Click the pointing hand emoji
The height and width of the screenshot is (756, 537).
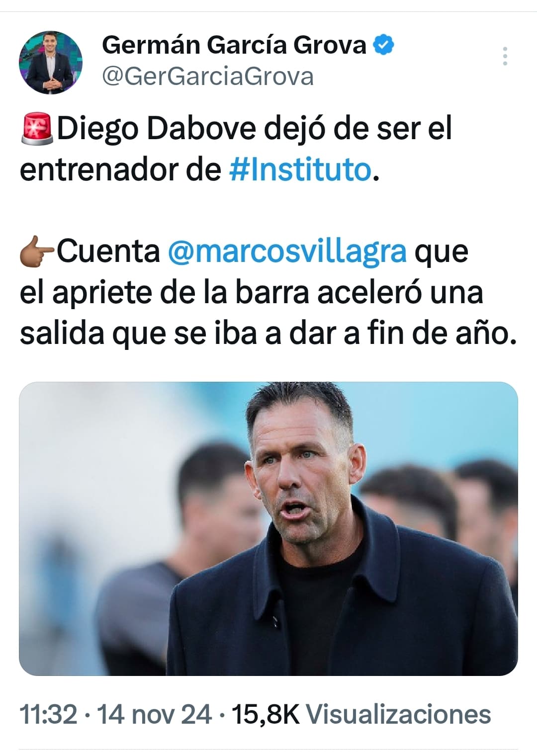37,252
